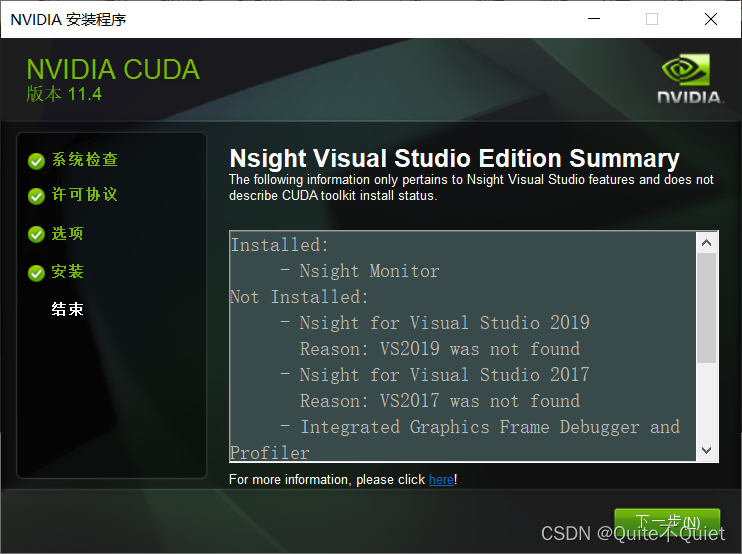Viewport: 742px width, 554px height.
Task: Click the green check icon beside 许可协议
Action: point(36,195)
